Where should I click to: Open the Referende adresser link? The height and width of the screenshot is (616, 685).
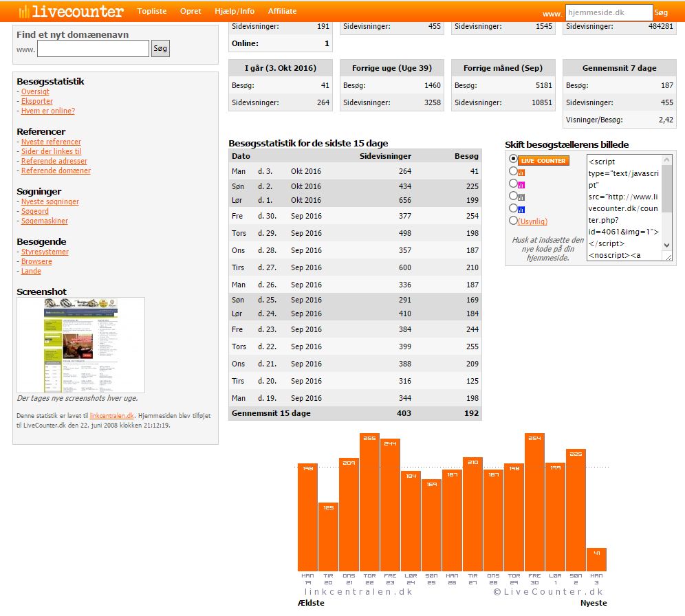click(54, 161)
